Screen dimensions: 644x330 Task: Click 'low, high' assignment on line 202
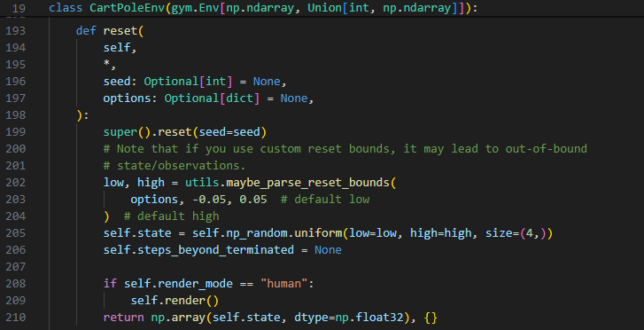(x=134, y=183)
